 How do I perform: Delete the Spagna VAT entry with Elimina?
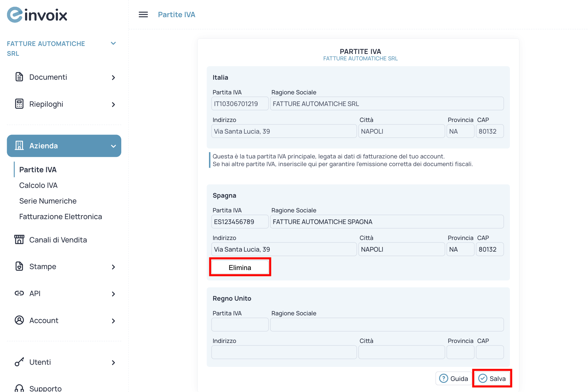click(240, 267)
